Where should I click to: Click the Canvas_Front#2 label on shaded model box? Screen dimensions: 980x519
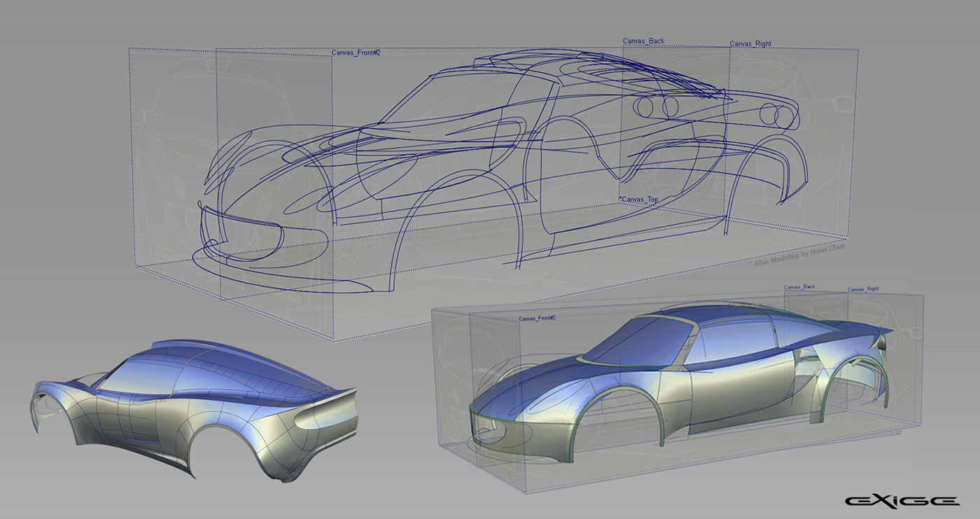click(x=538, y=317)
